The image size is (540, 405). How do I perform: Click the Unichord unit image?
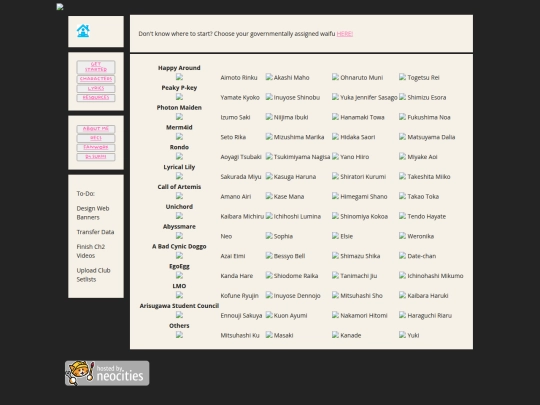click(x=179, y=216)
